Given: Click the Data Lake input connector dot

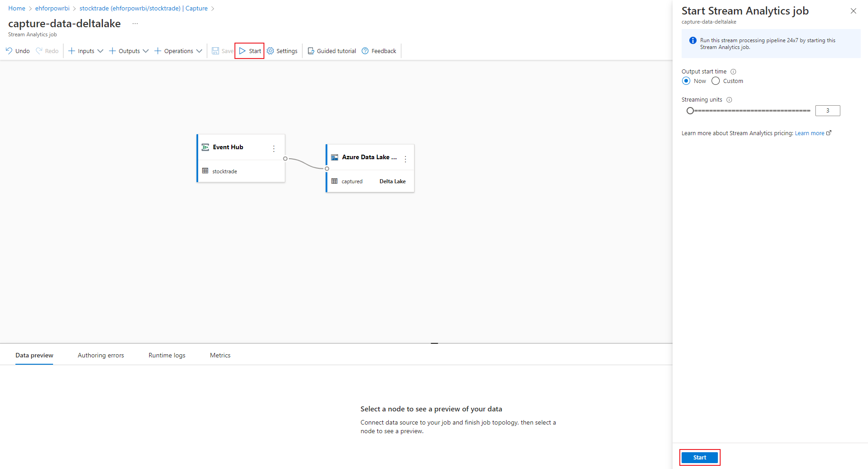Looking at the screenshot, I should click(x=327, y=169).
